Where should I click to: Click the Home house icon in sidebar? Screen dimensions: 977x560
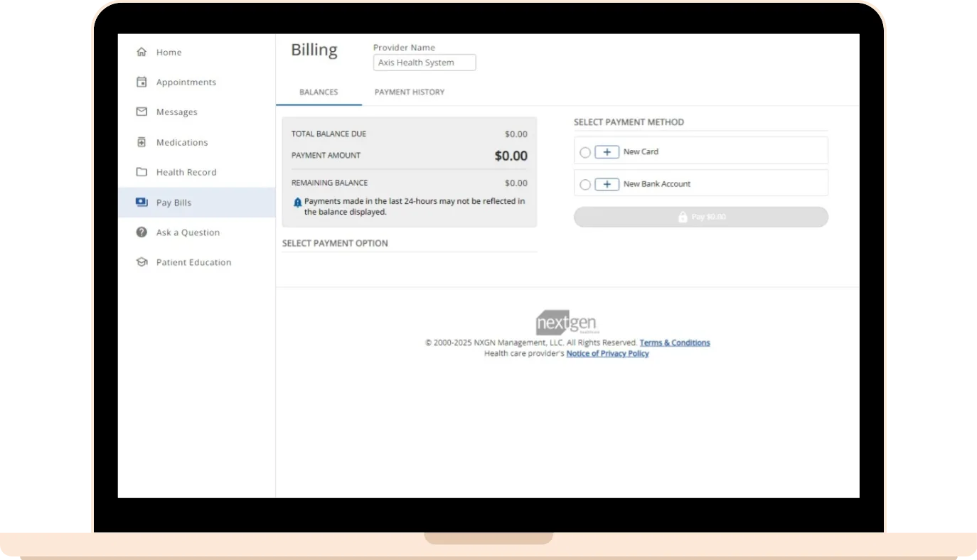pos(142,52)
